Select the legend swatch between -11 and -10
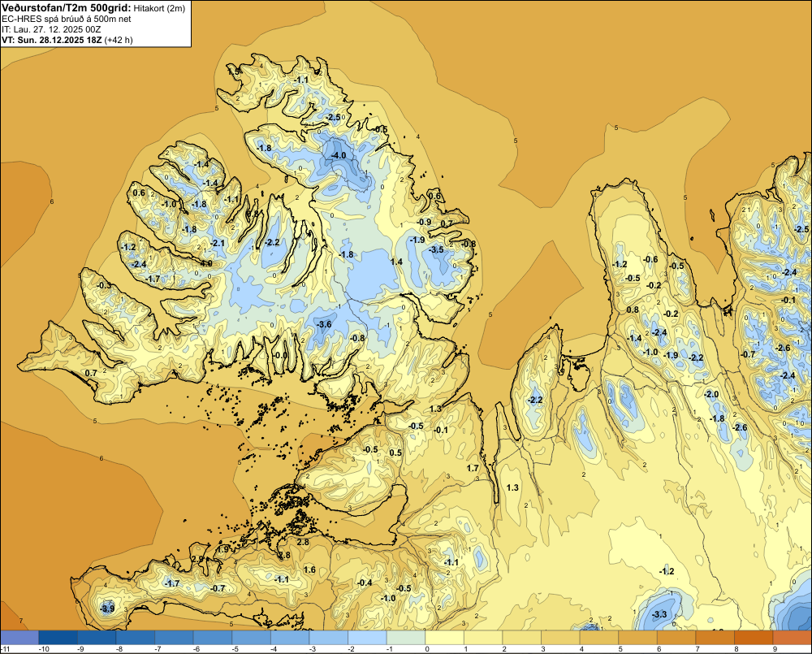Image resolution: width=812 pixels, height=654 pixels. pos(19,638)
